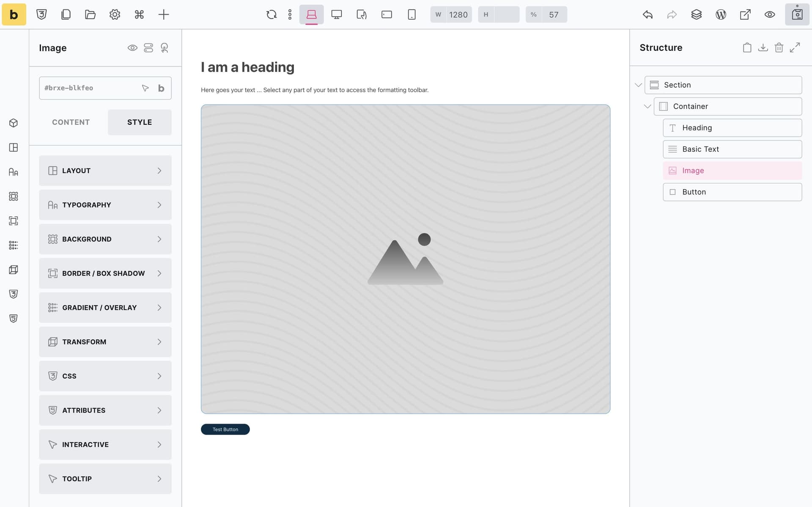Click the #brxe-blkfeo ID field

105,88
